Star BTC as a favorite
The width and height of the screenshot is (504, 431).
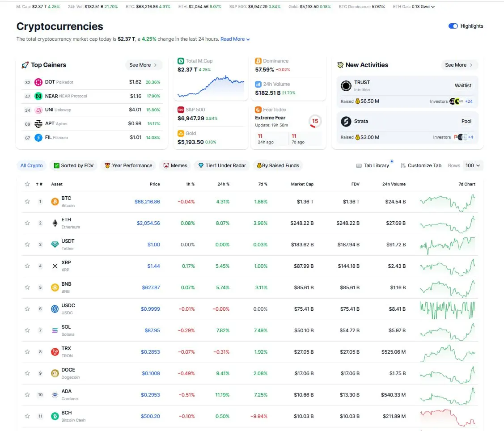tap(27, 202)
